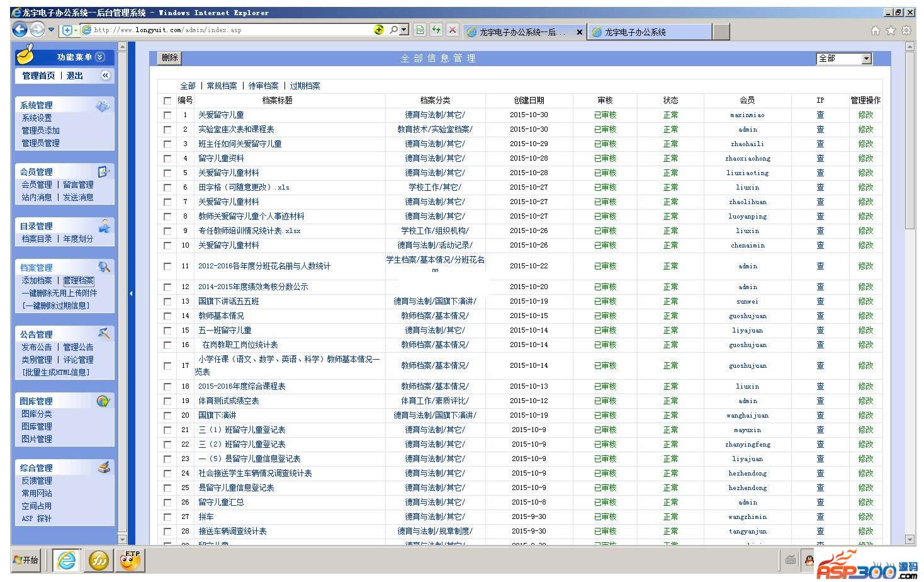The image size is (924, 582).
Task: Open the browser favorites star icon
Action: pos(891,30)
